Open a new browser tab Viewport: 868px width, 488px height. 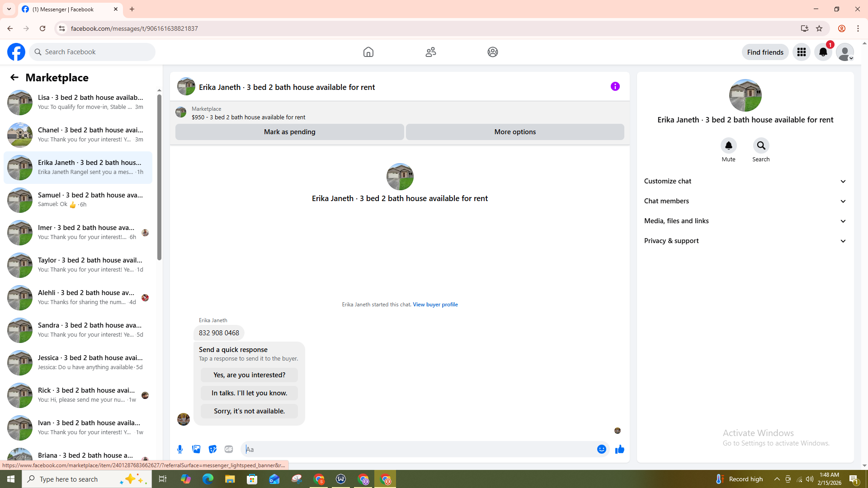[x=132, y=9]
